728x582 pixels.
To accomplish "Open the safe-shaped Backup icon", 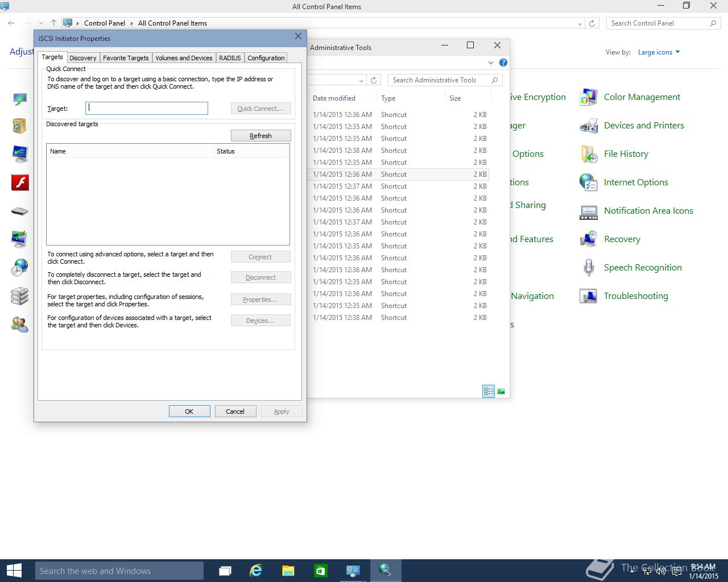I will (20, 126).
